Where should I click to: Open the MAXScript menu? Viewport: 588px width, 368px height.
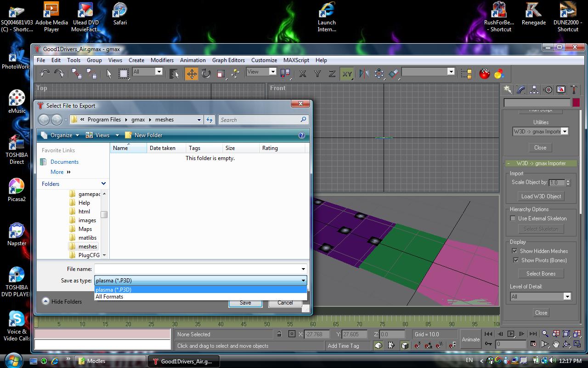coord(296,60)
